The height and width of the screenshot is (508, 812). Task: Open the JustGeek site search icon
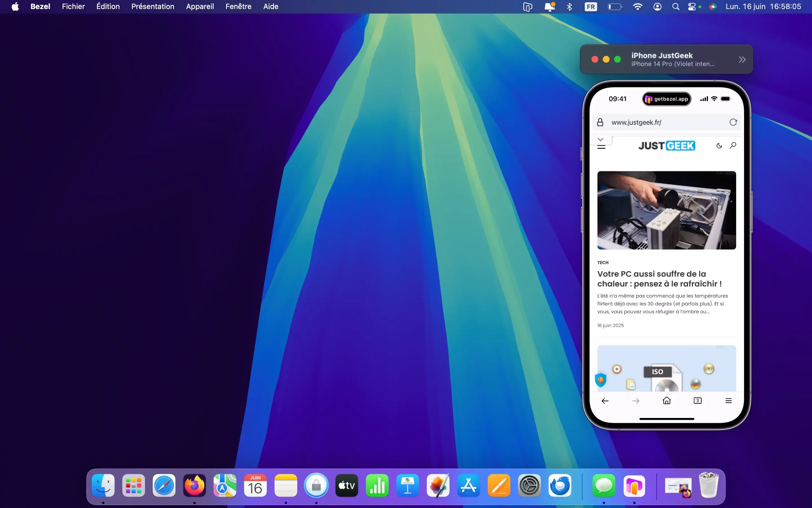(x=733, y=145)
